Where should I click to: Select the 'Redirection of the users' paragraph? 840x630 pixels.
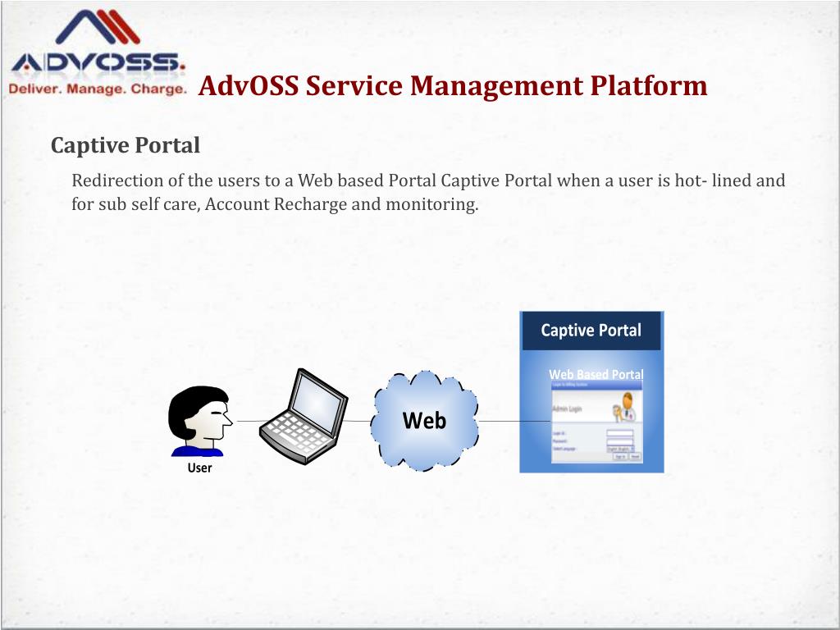[428, 192]
